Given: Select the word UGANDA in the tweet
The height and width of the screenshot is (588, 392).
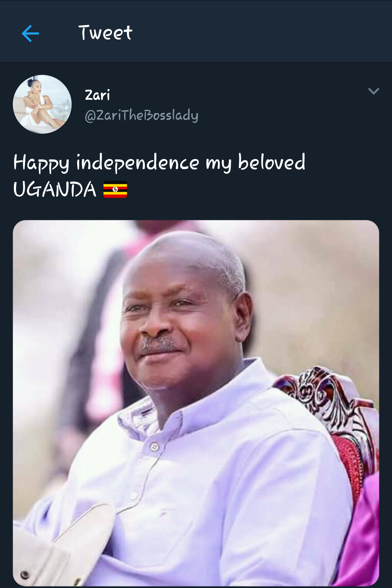Looking at the screenshot, I should (x=55, y=189).
